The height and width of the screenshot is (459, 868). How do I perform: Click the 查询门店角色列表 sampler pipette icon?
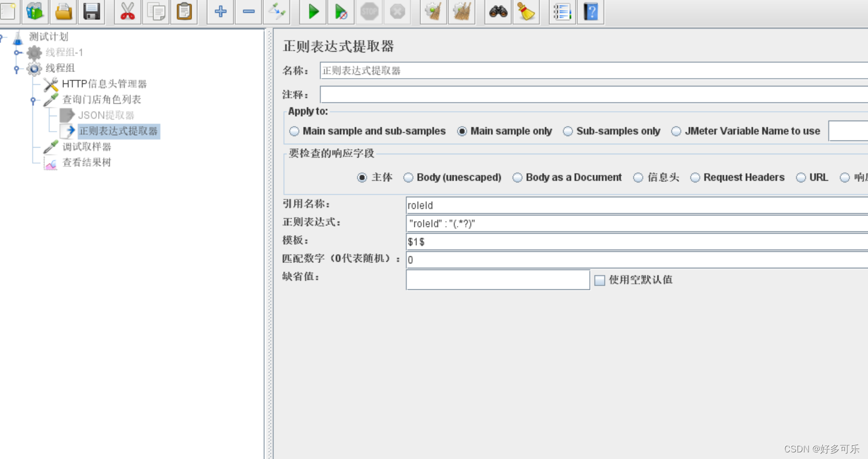tap(51, 100)
